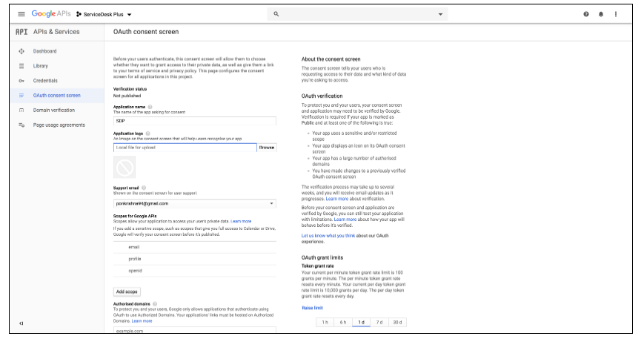Open the three-dot more options menu
Viewport: 644px width, 339px height.
click(x=615, y=14)
